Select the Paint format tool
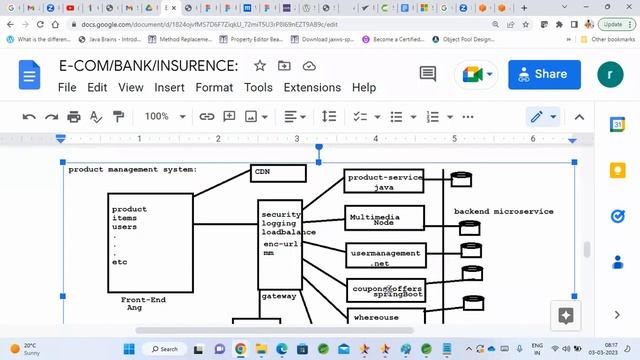The width and height of the screenshot is (640, 360). coord(118,117)
